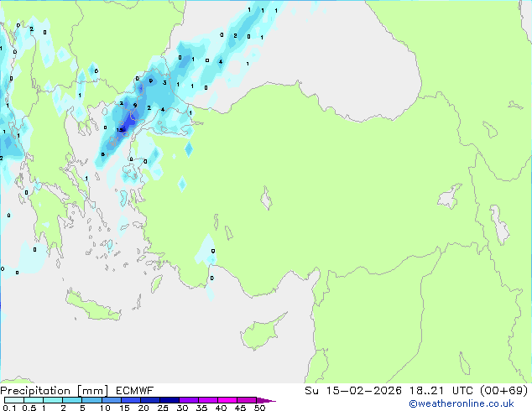532x411 pixels.
Task: Click the legend scale label "0.5"
Action: 29,408
